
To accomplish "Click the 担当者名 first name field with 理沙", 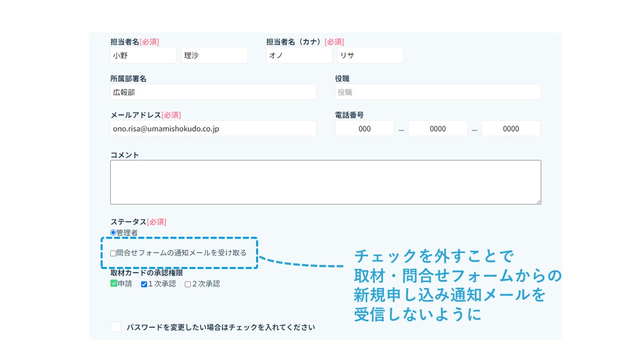I will [x=214, y=55].
